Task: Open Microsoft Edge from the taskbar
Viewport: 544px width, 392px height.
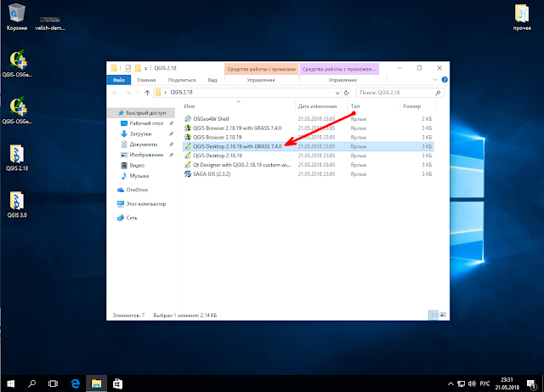Action: point(76,383)
